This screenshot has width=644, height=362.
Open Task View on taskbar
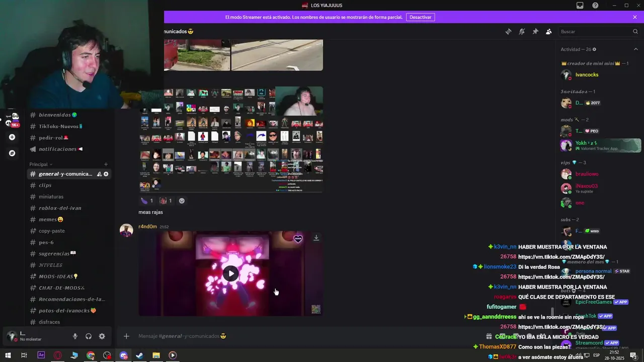coord(24,355)
